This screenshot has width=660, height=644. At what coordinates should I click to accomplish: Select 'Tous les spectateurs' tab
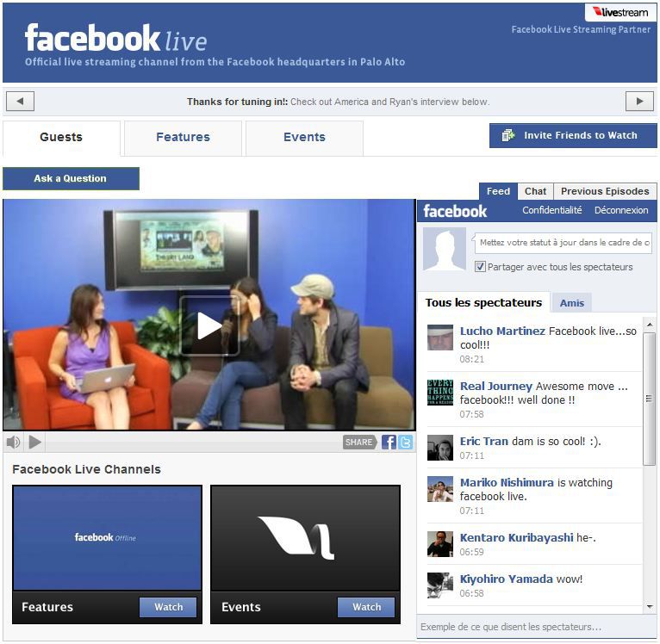tap(483, 302)
